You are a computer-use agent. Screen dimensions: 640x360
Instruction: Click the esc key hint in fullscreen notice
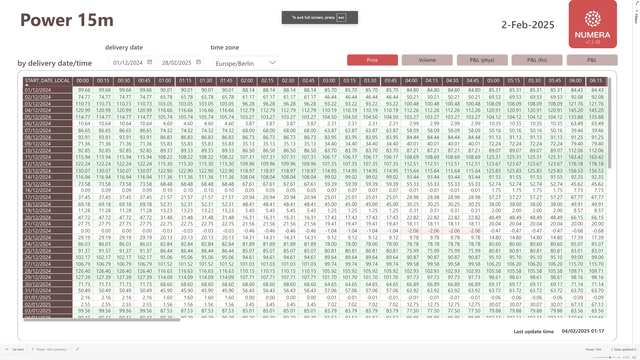click(x=341, y=18)
